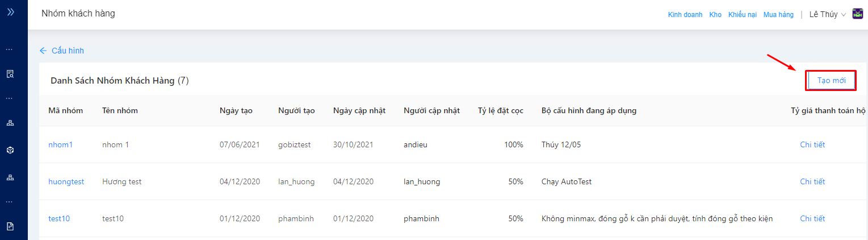Open the test10 group code link
Viewport: 868px width, 240px height.
click(59, 218)
